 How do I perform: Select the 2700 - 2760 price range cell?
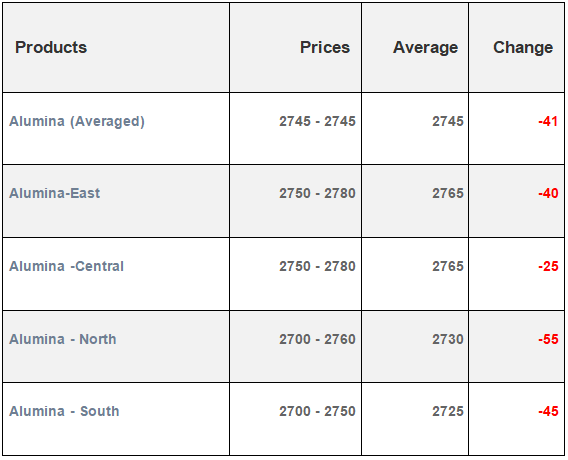[x=317, y=339]
